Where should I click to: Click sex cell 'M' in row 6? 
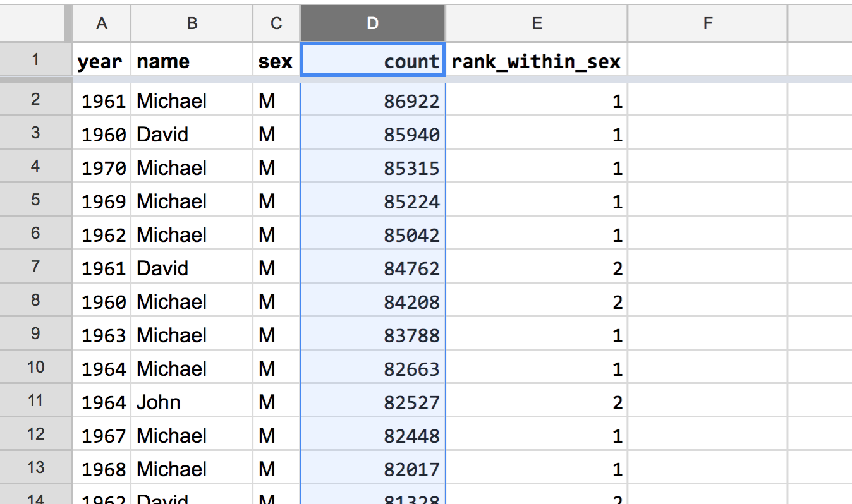point(276,234)
